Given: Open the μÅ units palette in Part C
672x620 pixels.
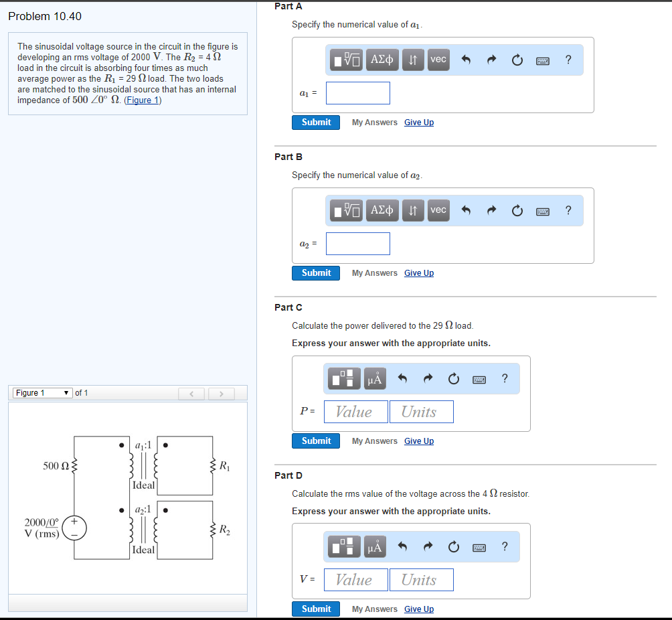Looking at the screenshot, I should pyautogui.click(x=374, y=378).
